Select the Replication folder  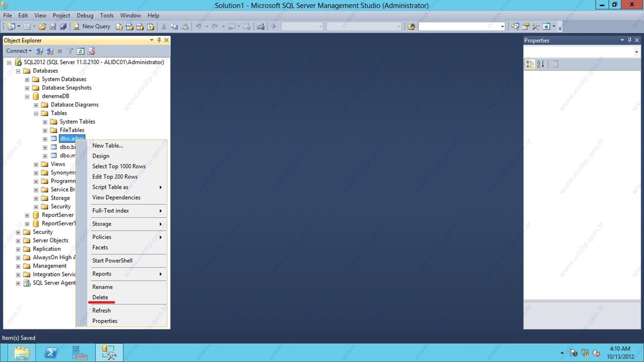click(47, 249)
